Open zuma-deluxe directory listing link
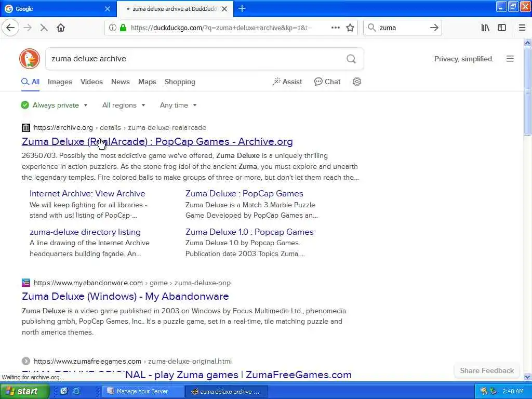 [85, 232]
